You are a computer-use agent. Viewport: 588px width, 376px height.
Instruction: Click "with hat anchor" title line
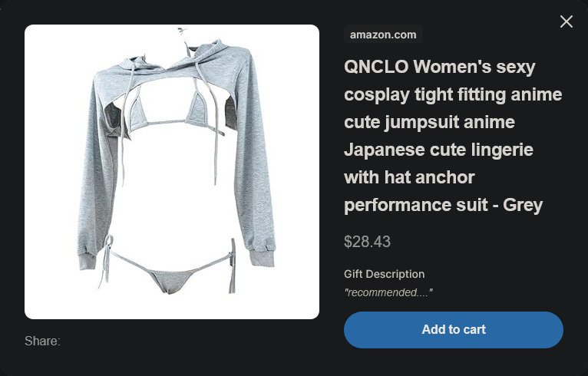pyautogui.click(x=409, y=177)
